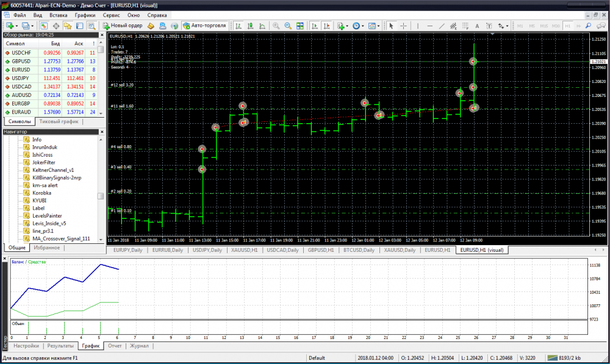Select KeltnerChannel_v1 in Navigator
610x364 pixels.
53,170
